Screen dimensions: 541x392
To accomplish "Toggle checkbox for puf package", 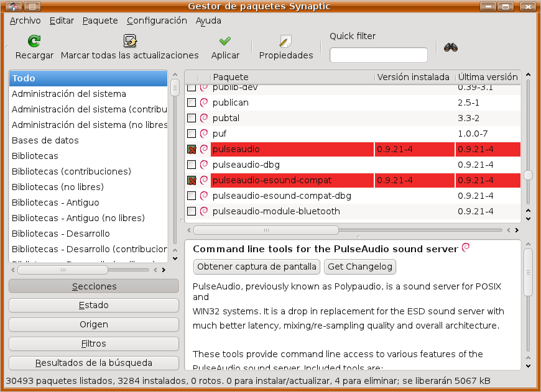I will 192,134.
